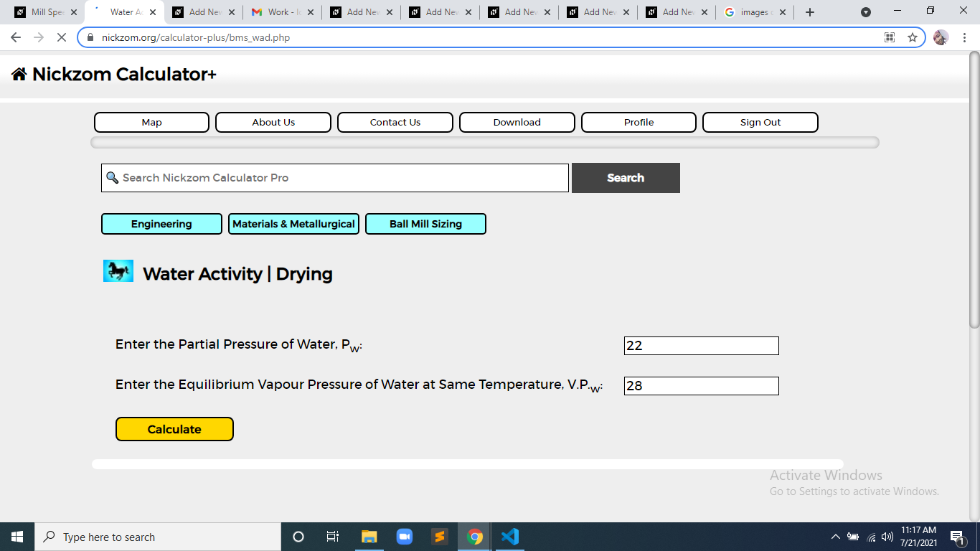This screenshot has height=551, width=980.
Task: Go to Engineering breadcrumb
Action: [161, 224]
